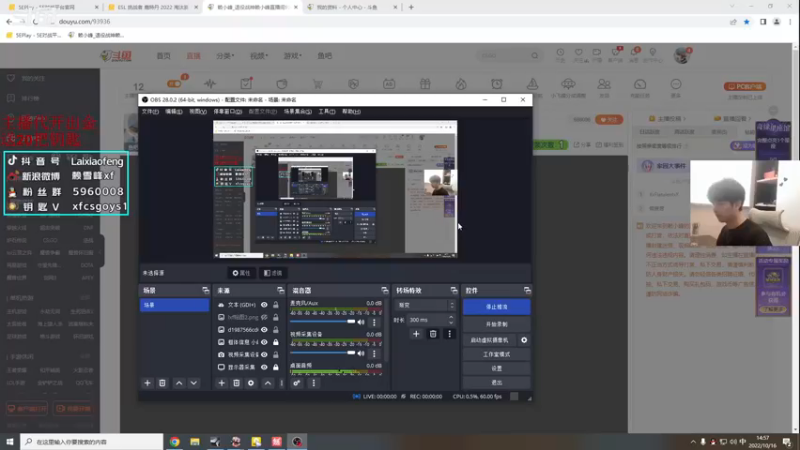This screenshot has width=800, height=450.
Task: Bookmark the Douyu page with star icon
Action: [746, 22]
